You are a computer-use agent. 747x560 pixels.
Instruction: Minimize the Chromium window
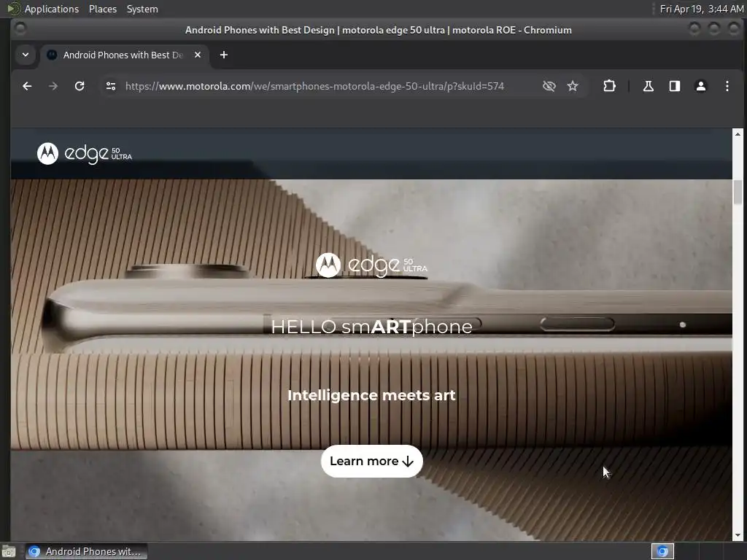[694, 29]
